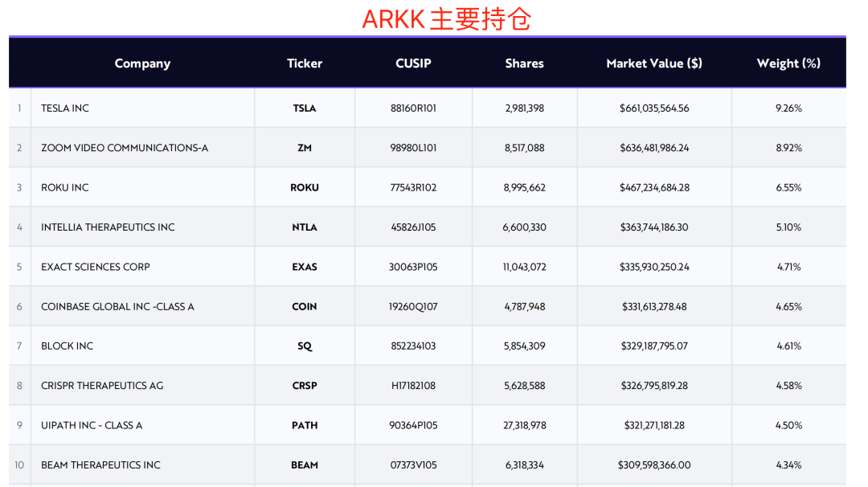Click share count 2,981,398
This screenshot has height=487, width=868.
[x=524, y=108]
